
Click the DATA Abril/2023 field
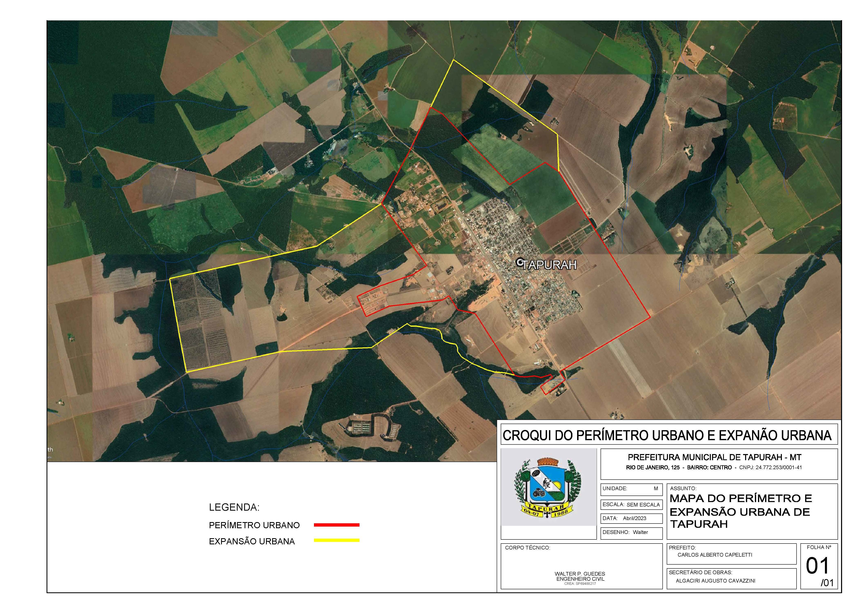point(631,518)
